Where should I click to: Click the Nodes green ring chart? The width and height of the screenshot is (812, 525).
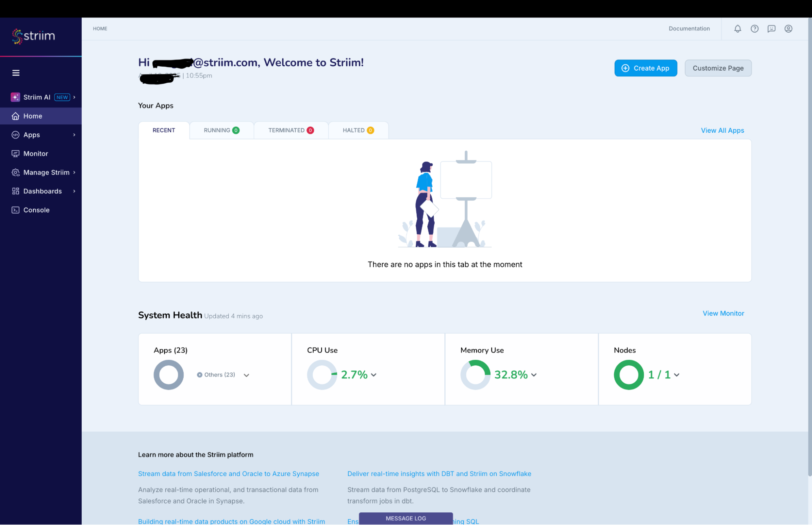point(629,375)
